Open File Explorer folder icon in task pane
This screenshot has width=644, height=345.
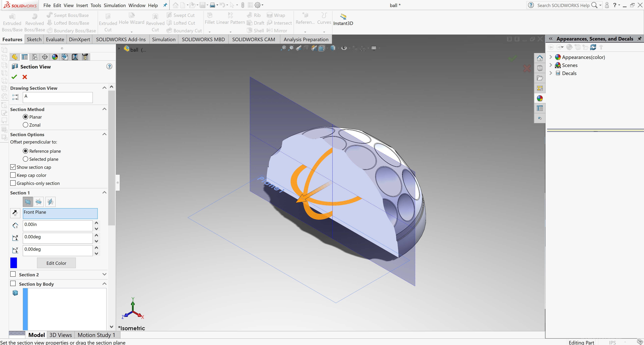pyautogui.click(x=540, y=78)
